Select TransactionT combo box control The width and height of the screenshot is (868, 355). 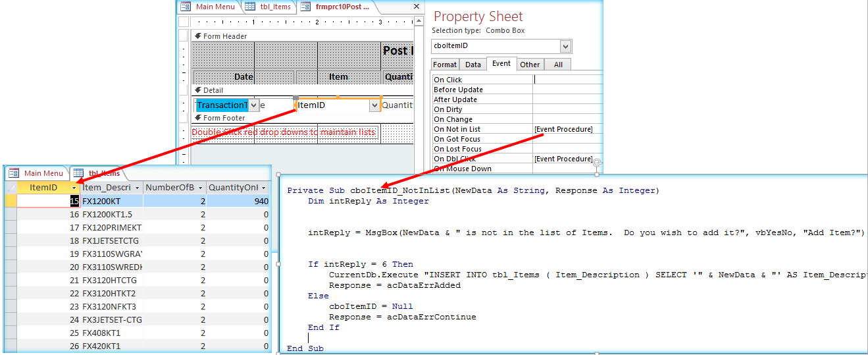point(226,105)
